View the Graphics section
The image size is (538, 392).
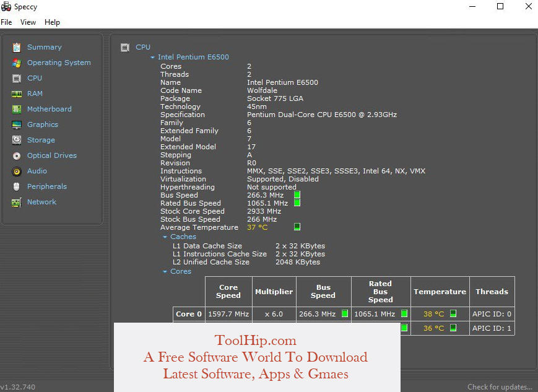(43, 124)
